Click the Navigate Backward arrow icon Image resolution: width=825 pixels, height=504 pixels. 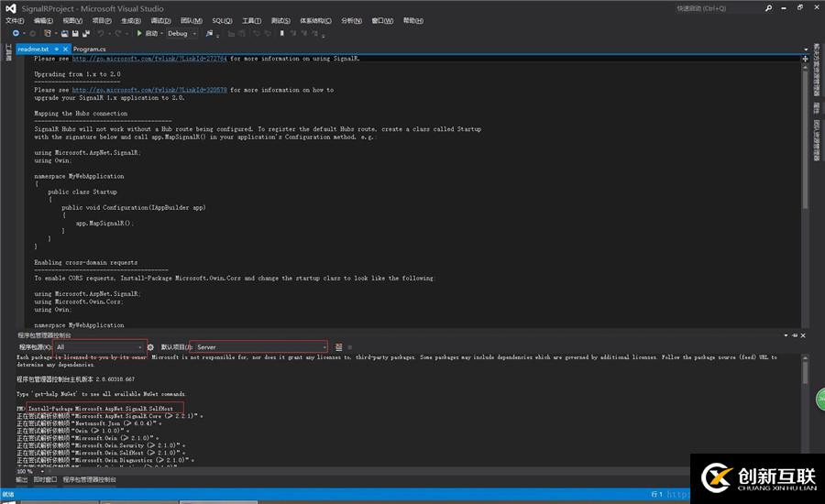16,33
